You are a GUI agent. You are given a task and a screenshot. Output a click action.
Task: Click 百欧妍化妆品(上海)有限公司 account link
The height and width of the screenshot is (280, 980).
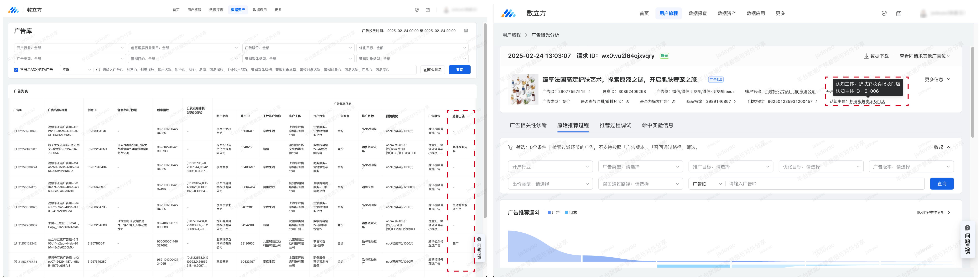tap(790, 91)
